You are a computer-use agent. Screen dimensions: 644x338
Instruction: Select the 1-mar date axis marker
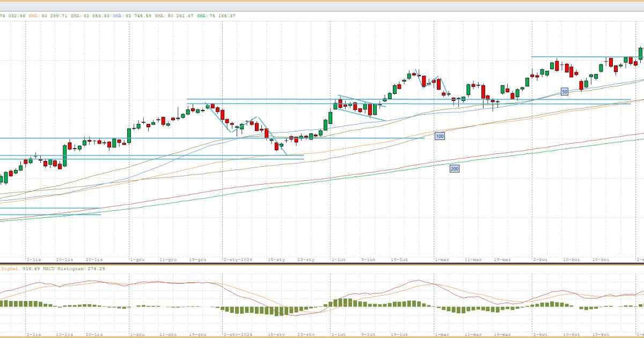(442, 259)
